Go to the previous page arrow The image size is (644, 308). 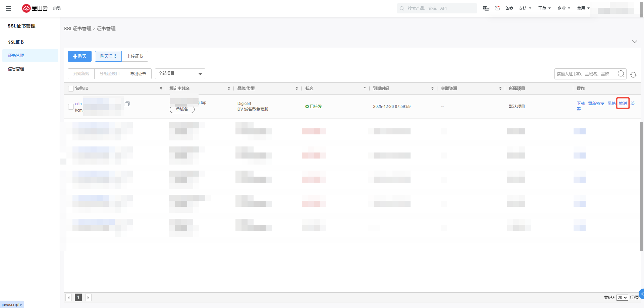69,297
